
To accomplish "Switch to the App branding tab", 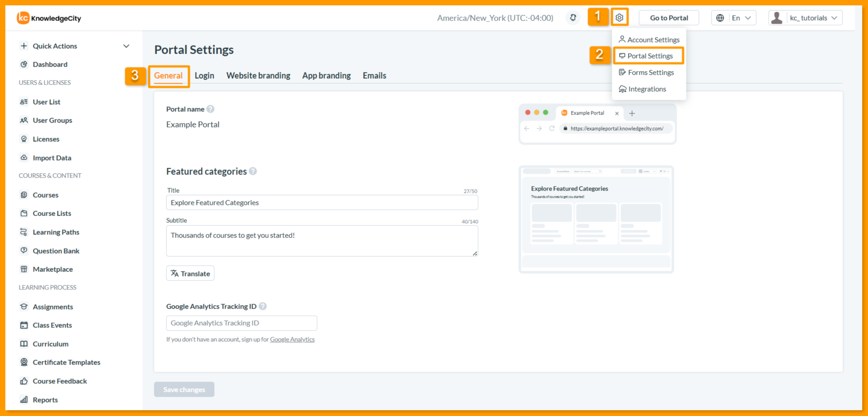I will tap(326, 76).
